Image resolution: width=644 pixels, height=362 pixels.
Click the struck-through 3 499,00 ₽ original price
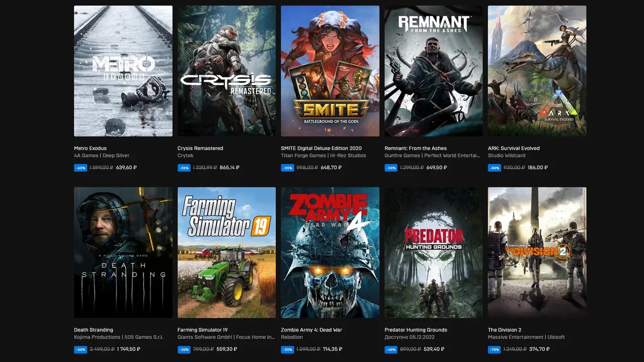click(102, 349)
